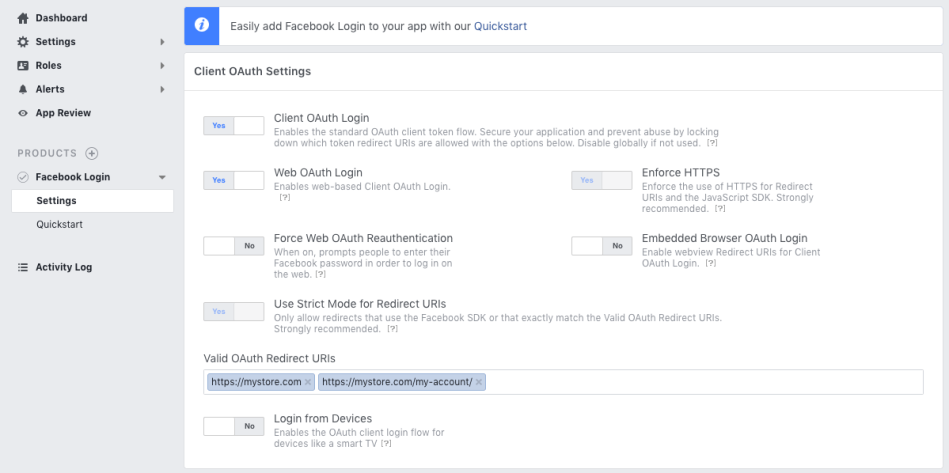Select Settings under Facebook Login
Screen dimensions: 949x473
[x=92, y=201]
